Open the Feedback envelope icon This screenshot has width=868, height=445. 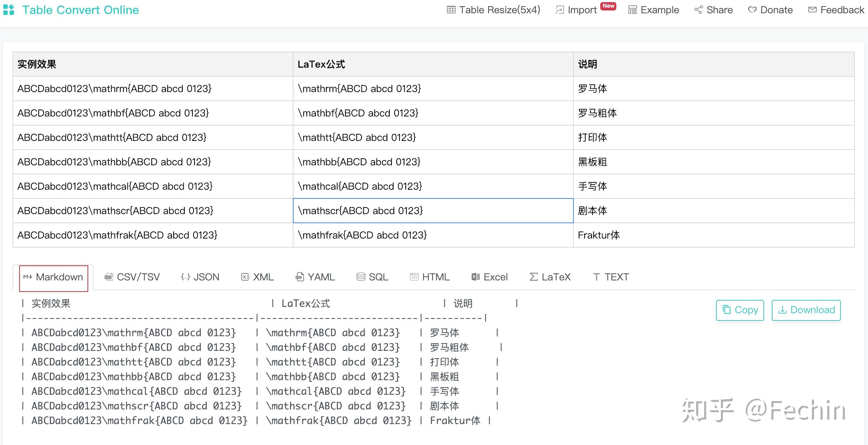pyautogui.click(x=812, y=9)
